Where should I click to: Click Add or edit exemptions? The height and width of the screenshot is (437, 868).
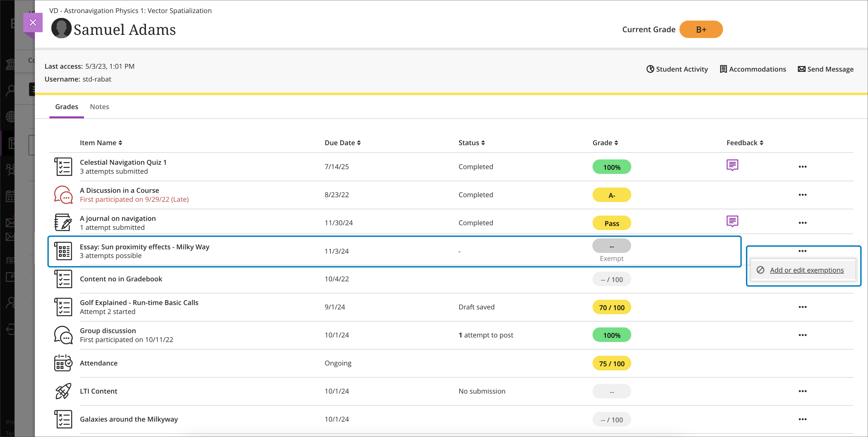(x=807, y=270)
